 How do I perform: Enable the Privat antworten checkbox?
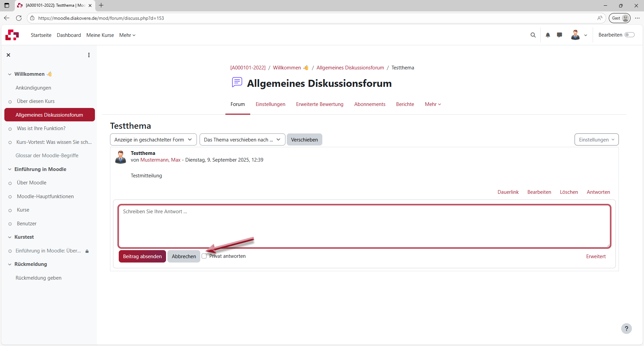click(204, 256)
